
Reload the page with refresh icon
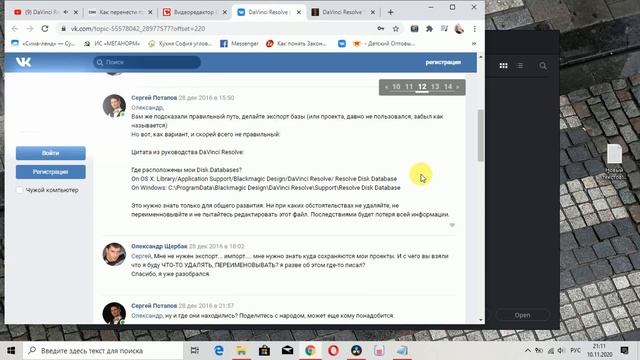coord(45,29)
